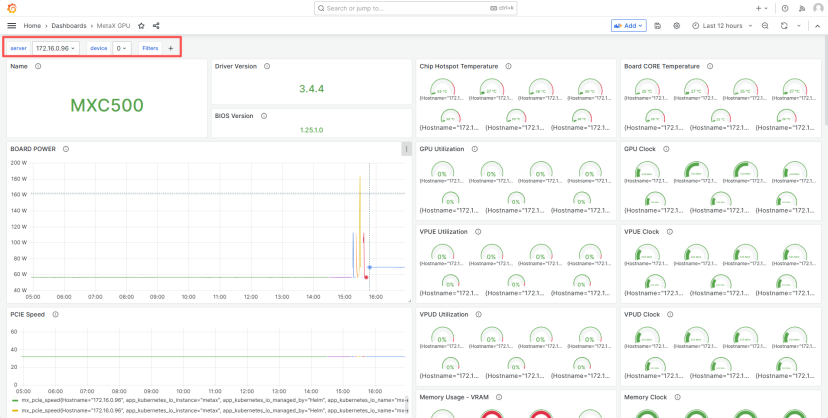Click the zoom out time range icon

click(765, 25)
